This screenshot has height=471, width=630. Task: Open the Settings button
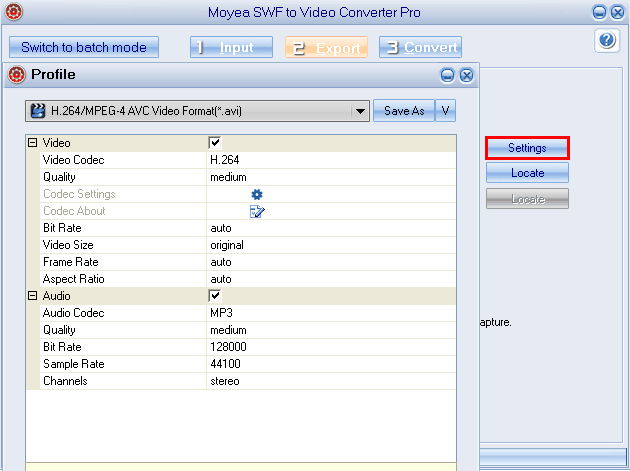(x=527, y=148)
